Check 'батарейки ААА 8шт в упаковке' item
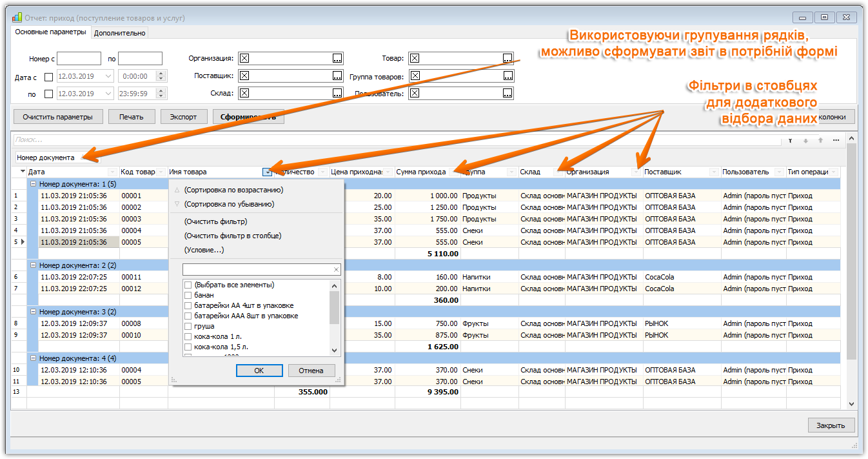 (188, 316)
